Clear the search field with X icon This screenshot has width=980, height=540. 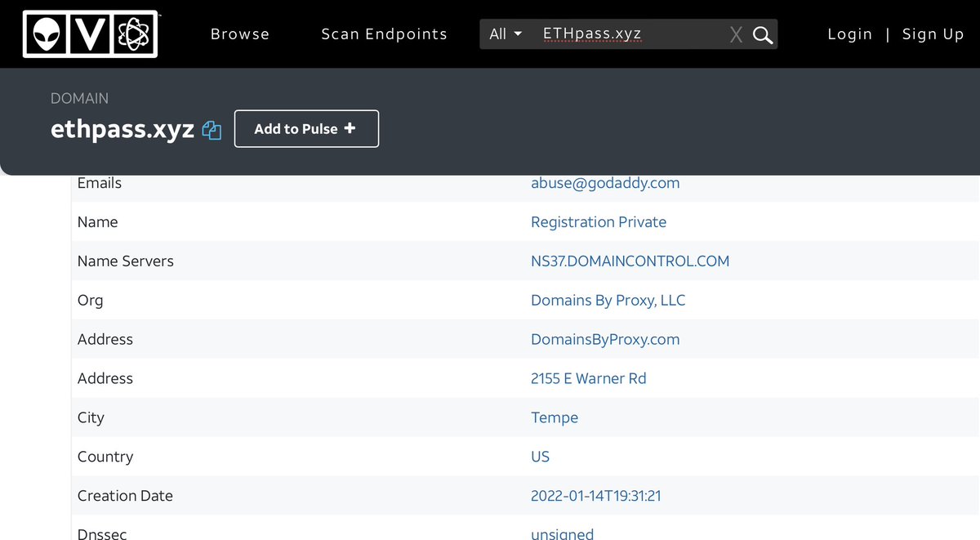736,34
